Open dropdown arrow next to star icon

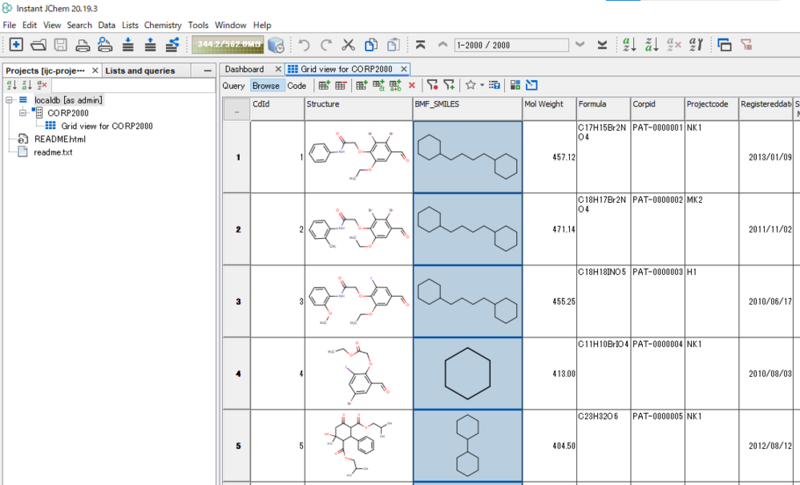click(x=482, y=85)
